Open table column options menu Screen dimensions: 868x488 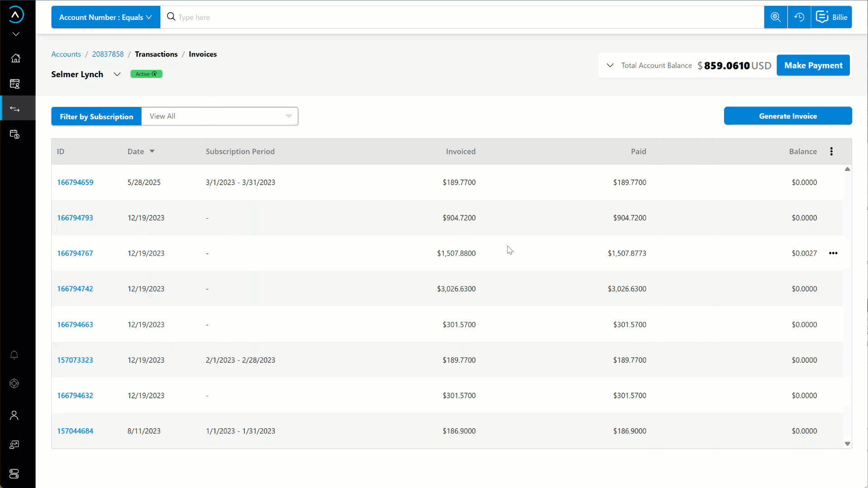tap(831, 151)
